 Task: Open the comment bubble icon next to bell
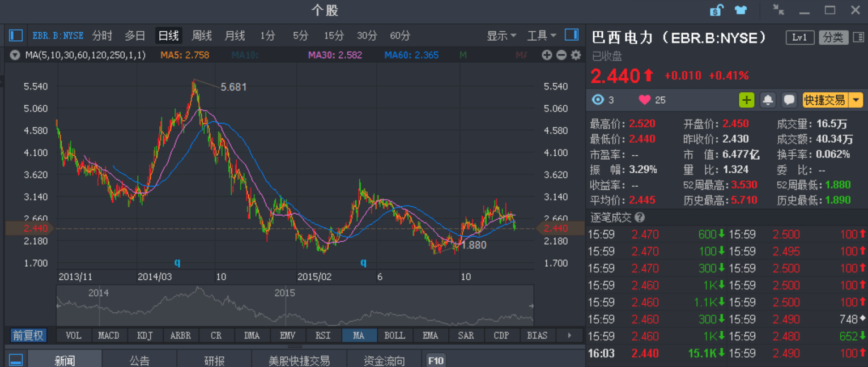click(789, 100)
